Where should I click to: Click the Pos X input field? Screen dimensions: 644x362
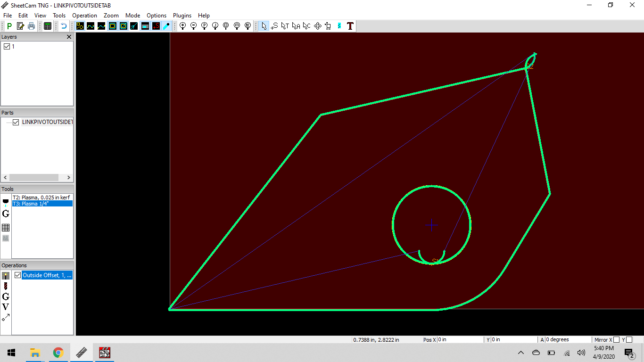460,339
